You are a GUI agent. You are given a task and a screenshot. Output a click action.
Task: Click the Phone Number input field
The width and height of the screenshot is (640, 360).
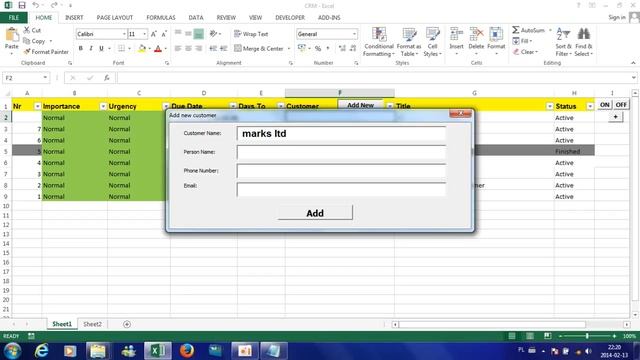pyautogui.click(x=341, y=171)
